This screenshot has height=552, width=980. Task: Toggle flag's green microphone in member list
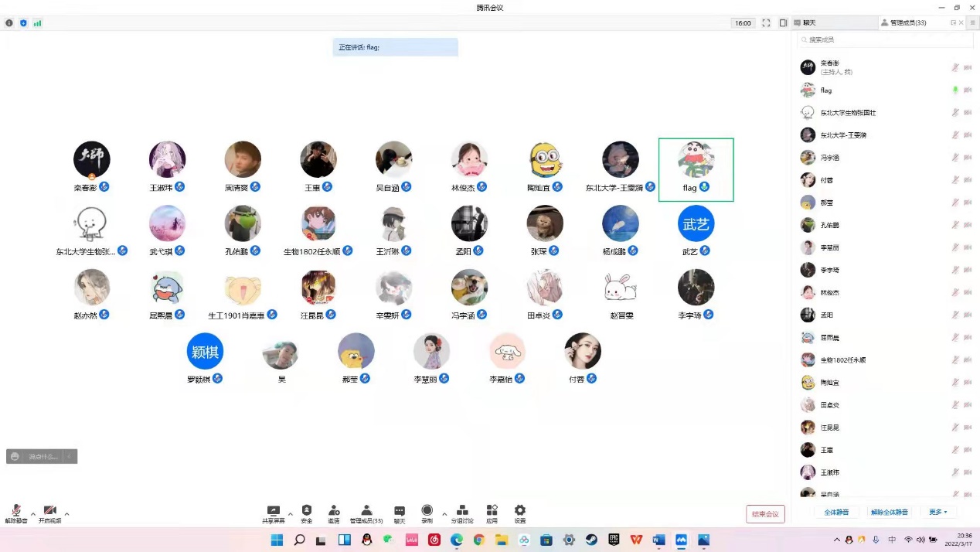955,90
